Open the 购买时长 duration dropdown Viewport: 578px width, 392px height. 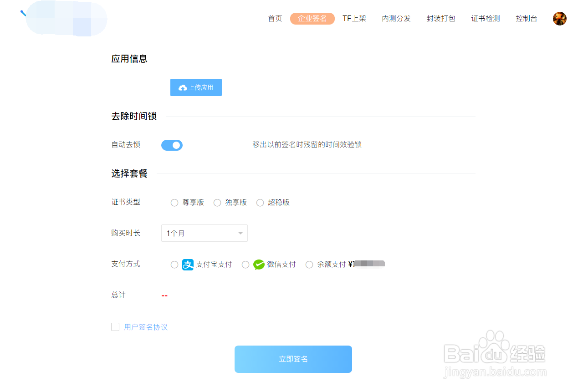tap(204, 233)
